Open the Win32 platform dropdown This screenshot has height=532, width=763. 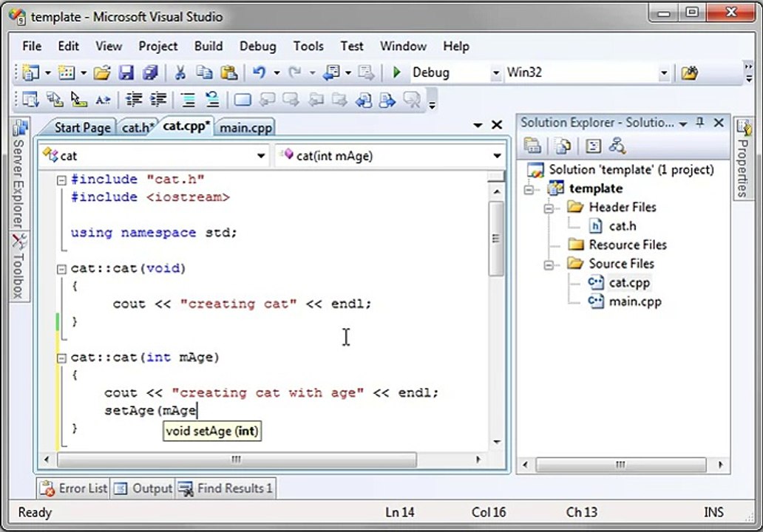664,73
